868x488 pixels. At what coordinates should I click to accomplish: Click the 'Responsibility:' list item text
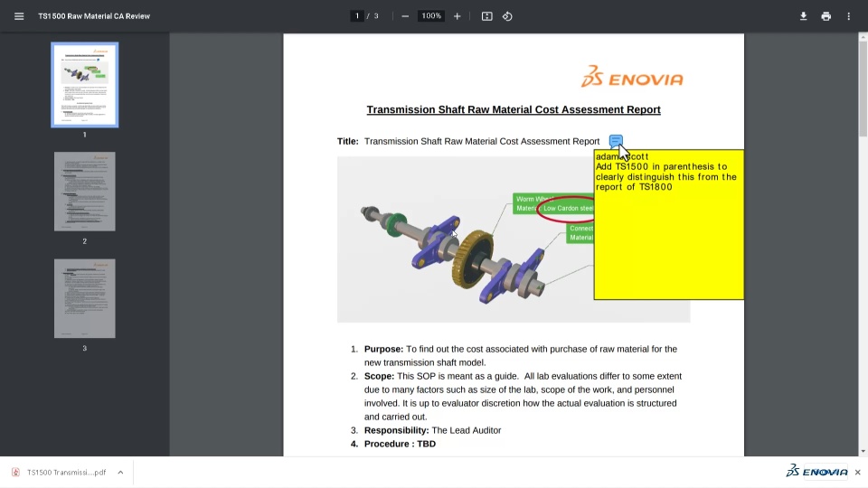pos(432,430)
